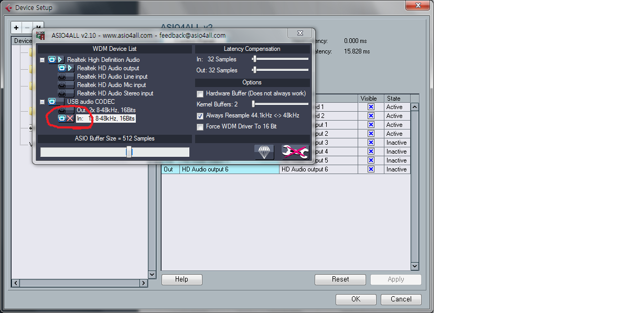Collapse the USB audio CODEC tree node
The width and height of the screenshot is (644, 313).
click(x=42, y=102)
